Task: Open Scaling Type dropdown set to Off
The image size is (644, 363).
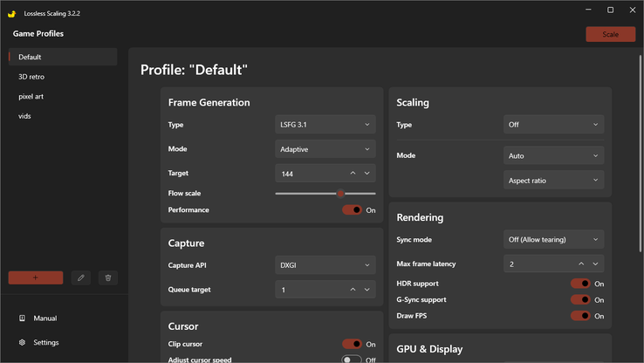Action: pyautogui.click(x=553, y=125)
